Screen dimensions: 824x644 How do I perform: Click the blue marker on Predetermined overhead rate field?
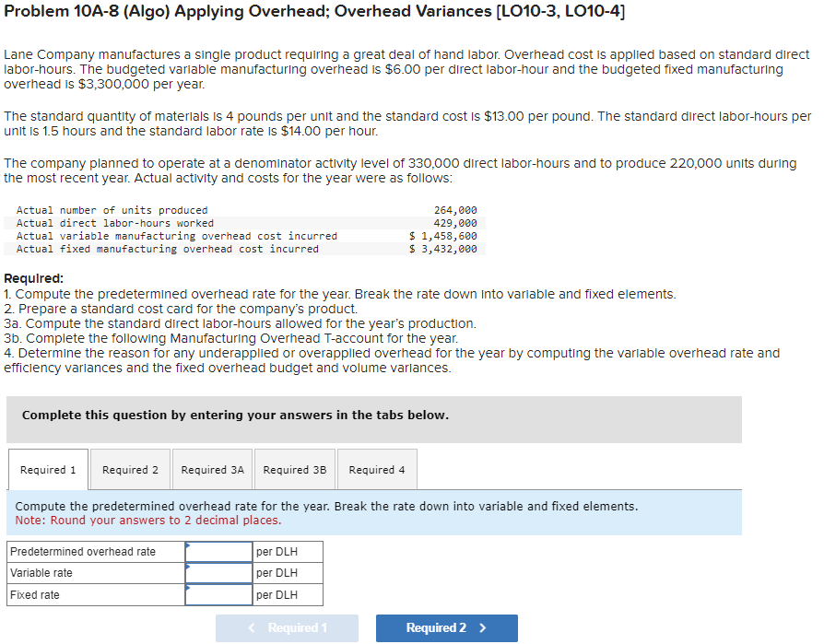[189, 544]
